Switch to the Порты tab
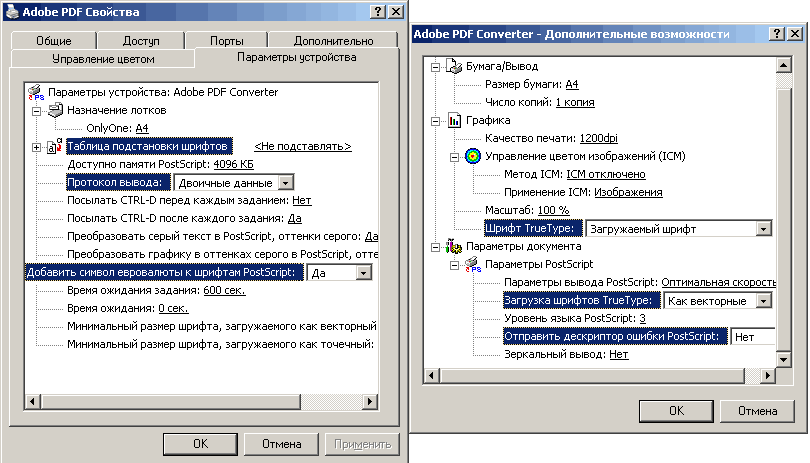Screen dimensions: 810x463 [226, 40]
